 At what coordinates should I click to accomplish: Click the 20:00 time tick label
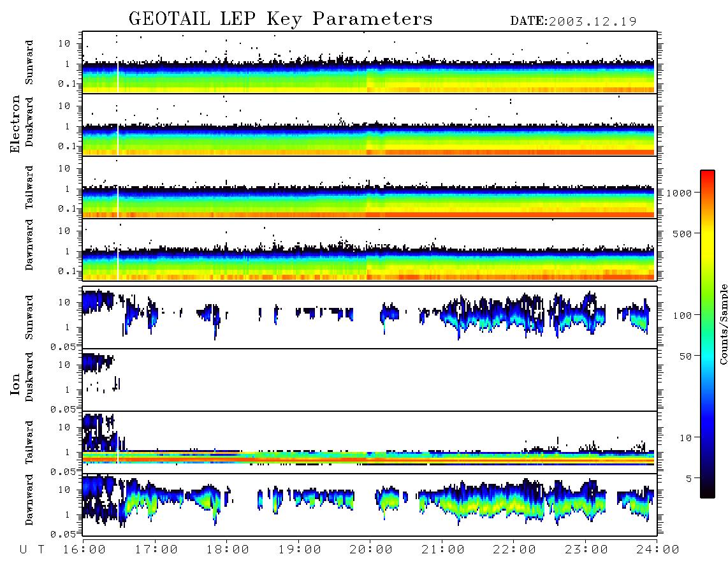tap(371, 550)
